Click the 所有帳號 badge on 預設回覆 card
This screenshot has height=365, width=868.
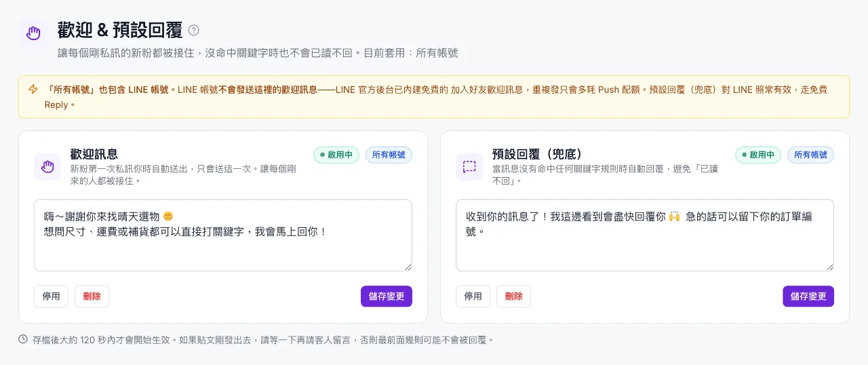(x=810, y=155)
